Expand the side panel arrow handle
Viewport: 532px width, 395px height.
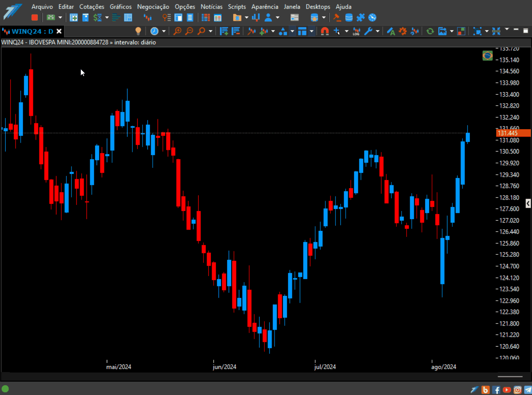(x=528, y=203)
